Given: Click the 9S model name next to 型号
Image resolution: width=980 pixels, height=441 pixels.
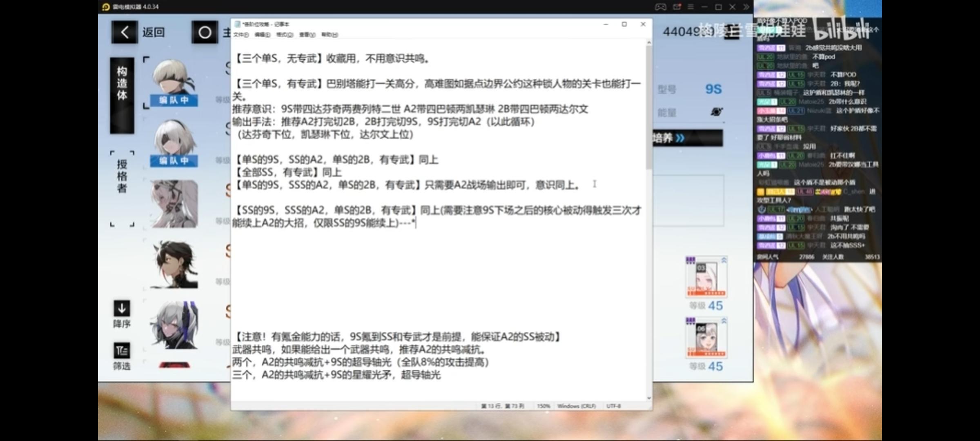Looking at the screenshot, I should 713,89.
